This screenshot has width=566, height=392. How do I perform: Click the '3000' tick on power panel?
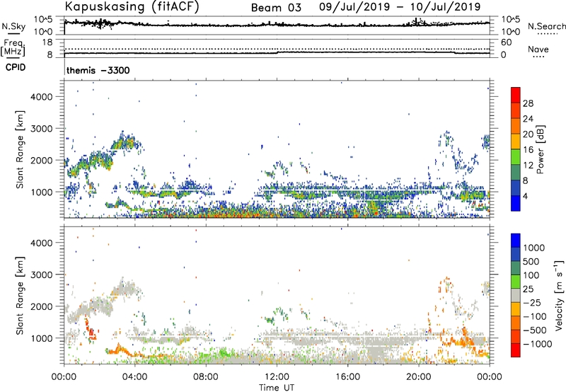pyautogui.click(x=41, y=129)
